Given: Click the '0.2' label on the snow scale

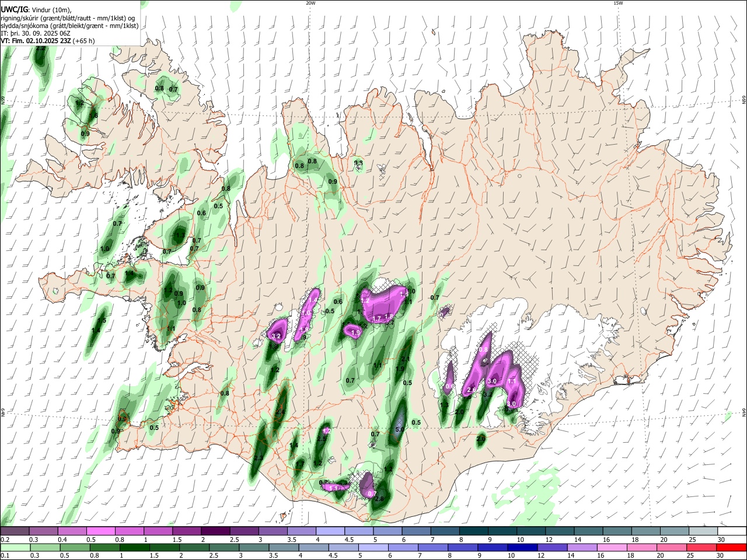Looking at the screenshot, I should tap(5, 540).
